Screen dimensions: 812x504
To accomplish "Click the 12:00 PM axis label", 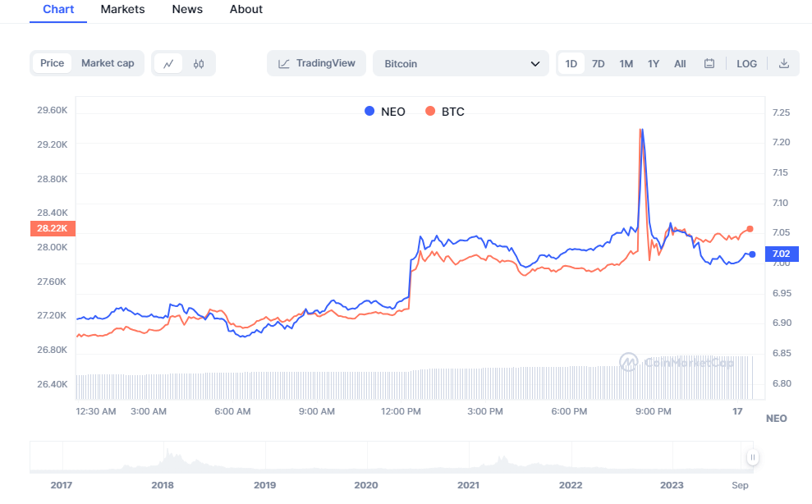I will 401,411.
